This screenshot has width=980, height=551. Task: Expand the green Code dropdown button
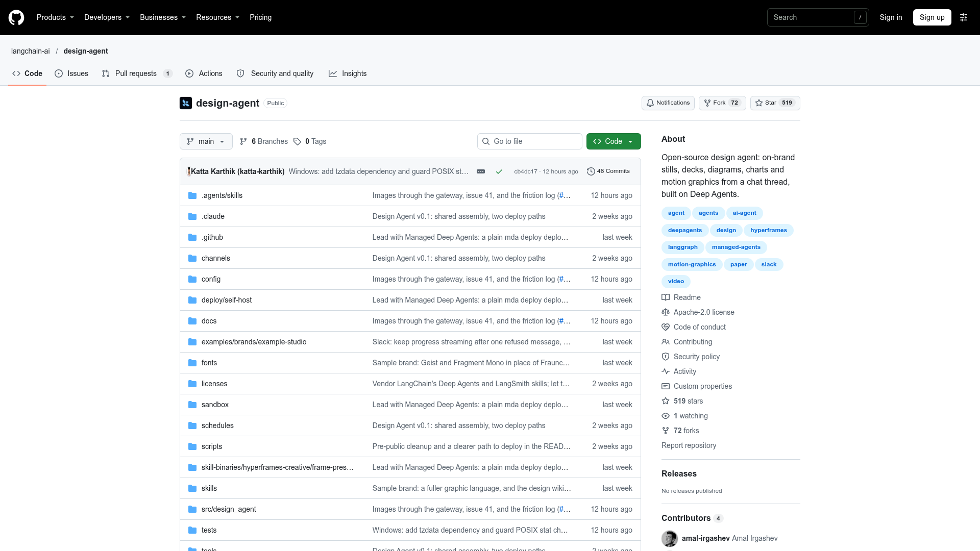[614, 141]
